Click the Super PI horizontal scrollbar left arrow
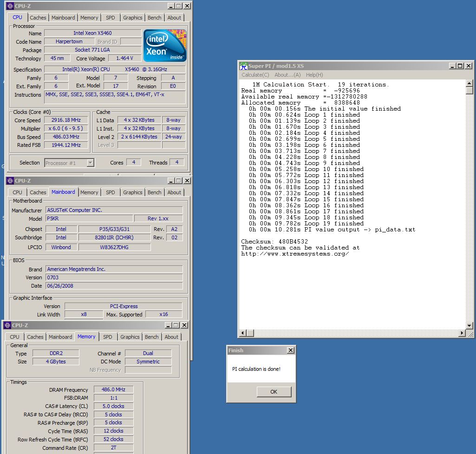476x454 pixels. (x=242, y=333)
